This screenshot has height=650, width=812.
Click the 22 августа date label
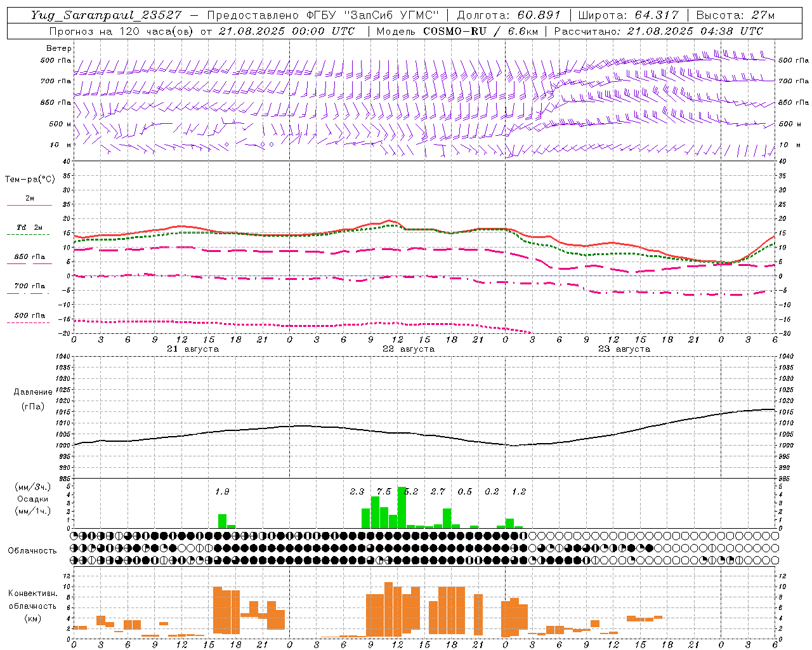[x=409, y=349]
